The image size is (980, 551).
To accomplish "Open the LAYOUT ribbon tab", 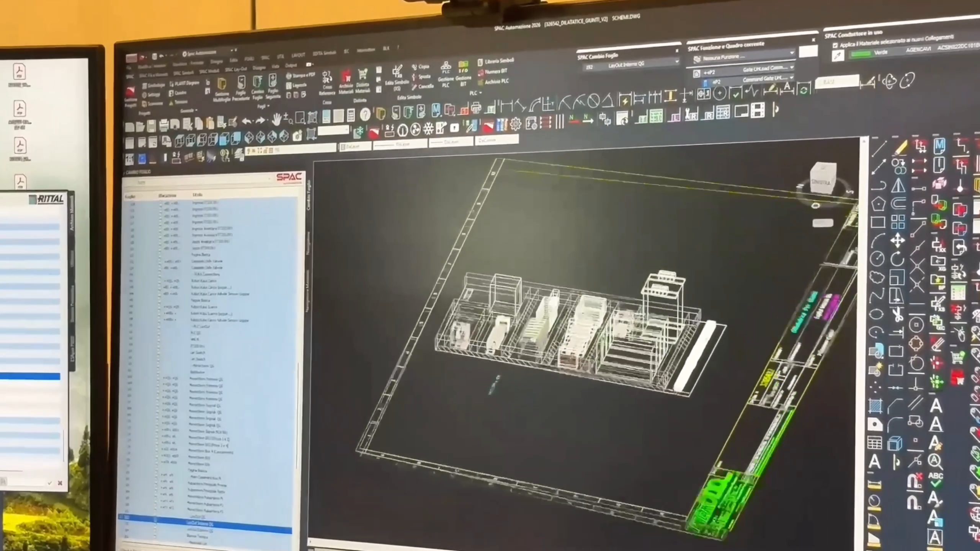I will (x=298, y=55).
